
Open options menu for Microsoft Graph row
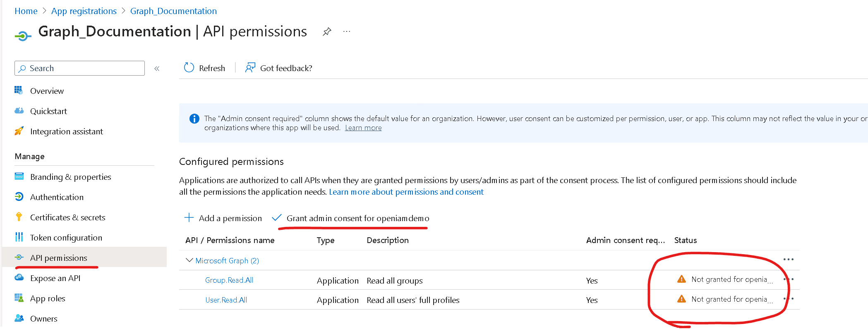788,260
